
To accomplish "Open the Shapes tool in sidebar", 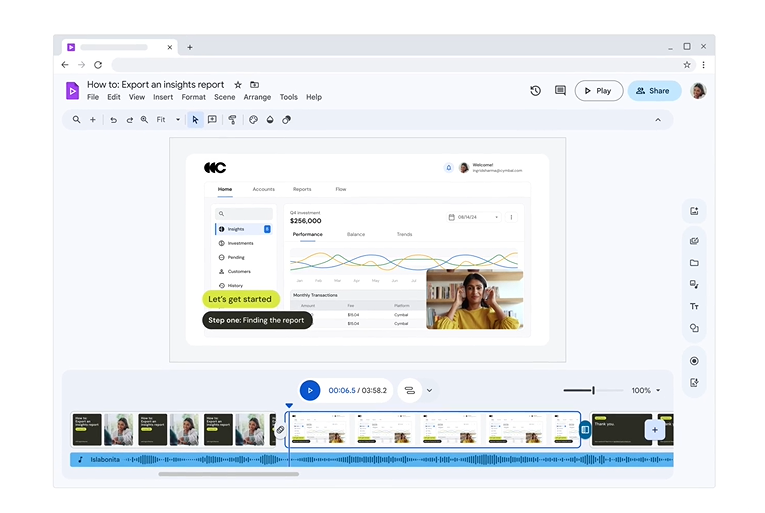I will 694,328.
